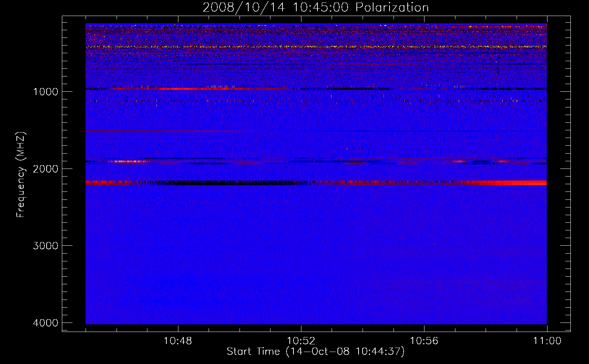Click the 1000 frequency tick label
Viewport: 589px width, 364px height.
point(46,91)
